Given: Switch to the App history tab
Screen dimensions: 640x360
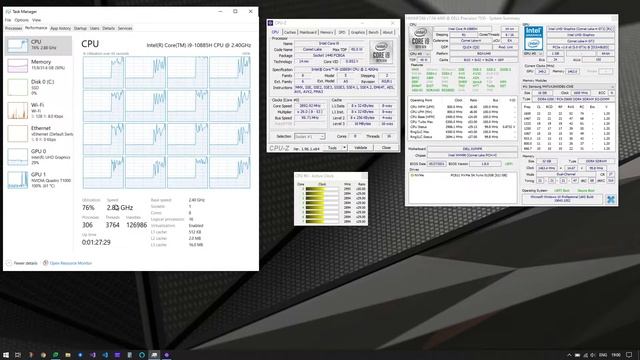Looking at the screenshot, I should click(60, 28).
